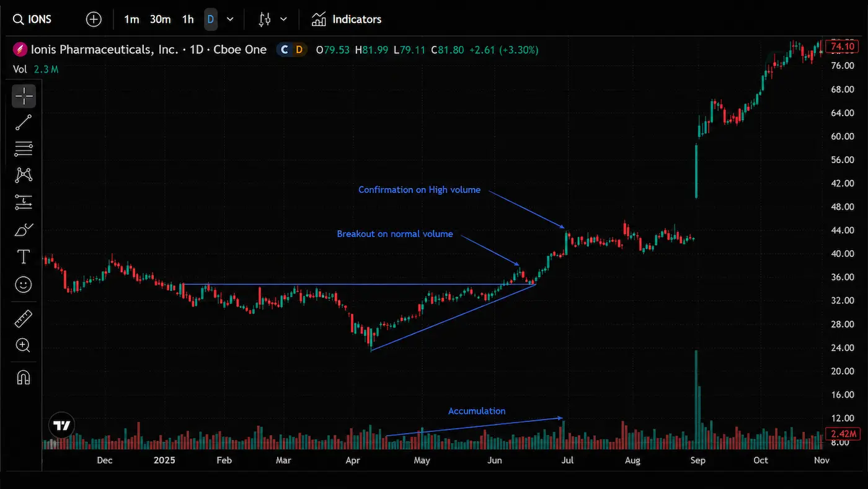Toggle the magnet mode icon

tap(24, 377)
